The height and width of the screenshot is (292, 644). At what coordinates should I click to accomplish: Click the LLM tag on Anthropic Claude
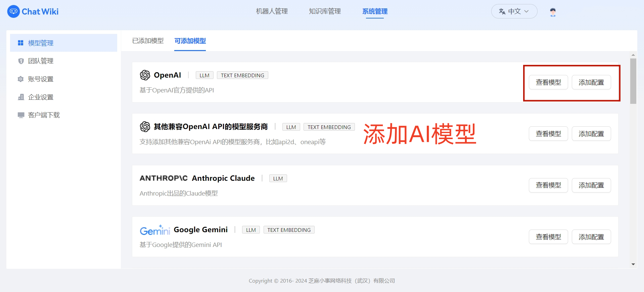278,178
